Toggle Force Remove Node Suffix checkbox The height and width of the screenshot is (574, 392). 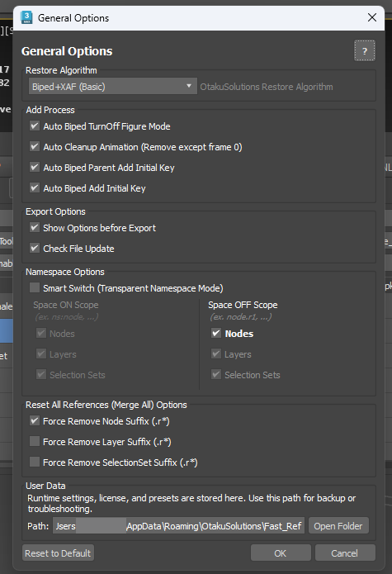click(x=35, y=420)
